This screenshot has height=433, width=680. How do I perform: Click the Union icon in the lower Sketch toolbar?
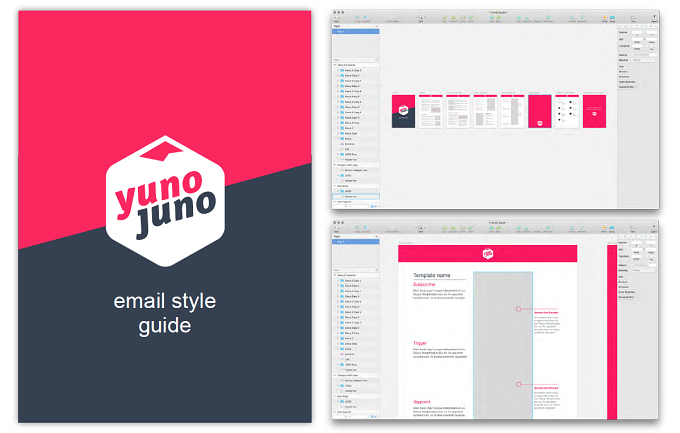click(x=519, y=228)
